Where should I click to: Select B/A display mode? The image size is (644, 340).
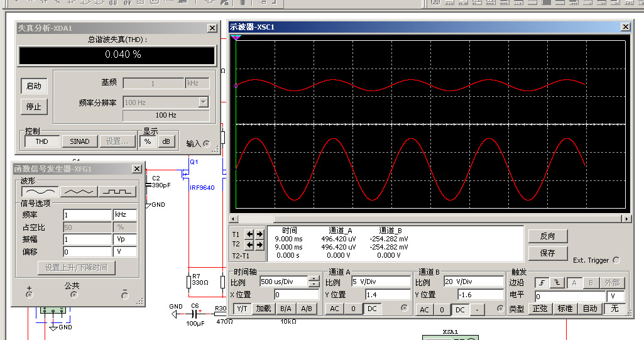285,309
